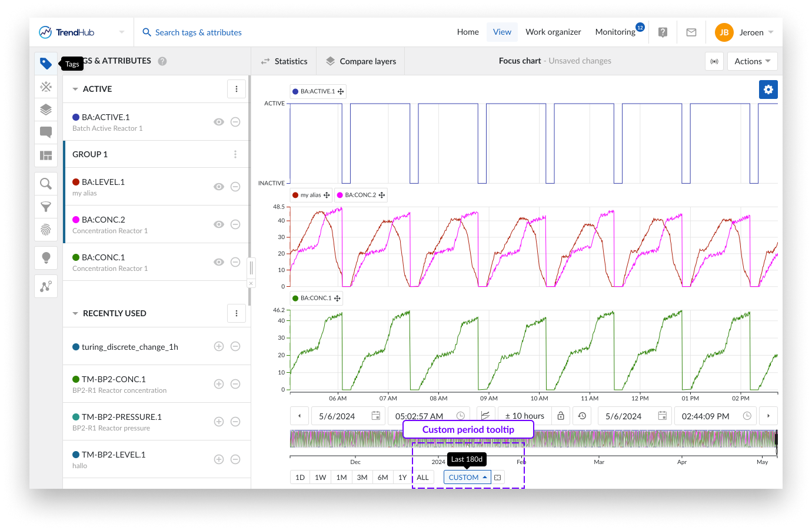Select the 1M time period button
This screenshot has width=812, height=530.
[341, 478]
